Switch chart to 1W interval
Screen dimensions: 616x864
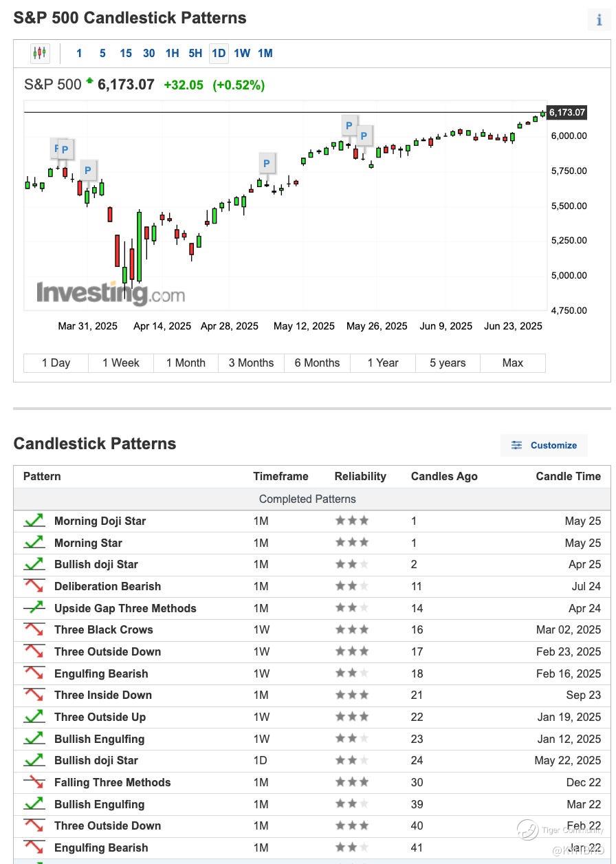point(242,53)
